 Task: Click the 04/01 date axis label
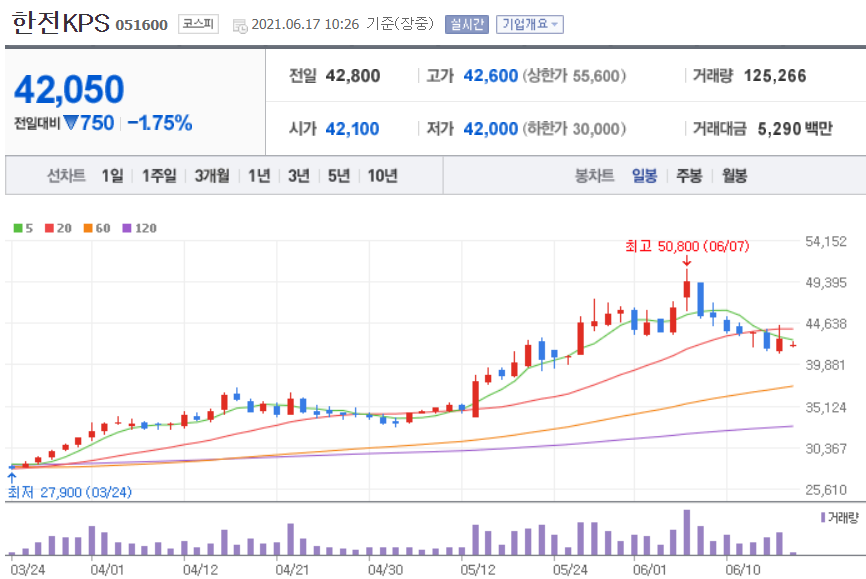(107, 569)
